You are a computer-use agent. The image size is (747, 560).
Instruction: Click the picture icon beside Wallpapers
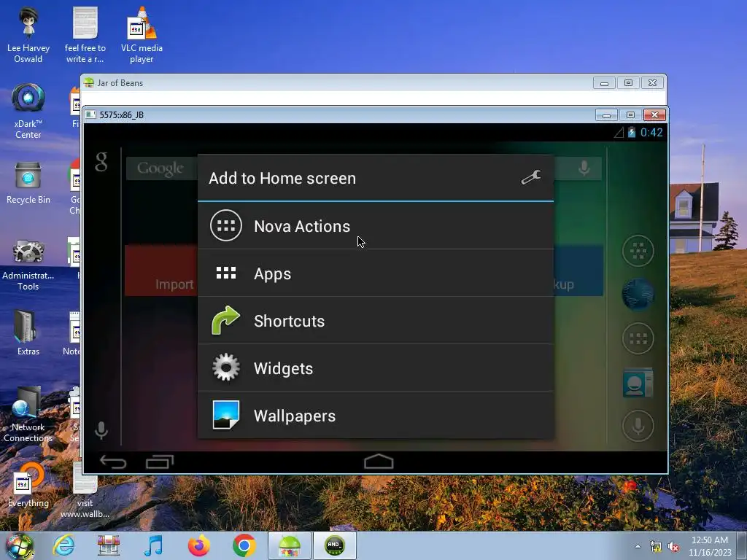point(226,415)
